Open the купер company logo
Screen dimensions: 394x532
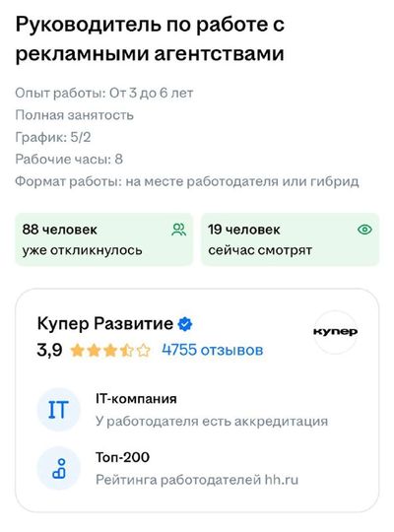[335, 331]
